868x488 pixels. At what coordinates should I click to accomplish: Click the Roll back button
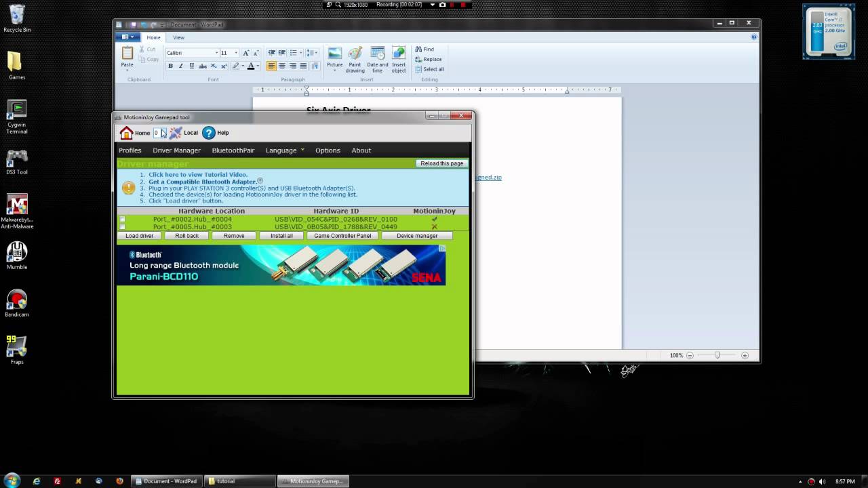187,236
